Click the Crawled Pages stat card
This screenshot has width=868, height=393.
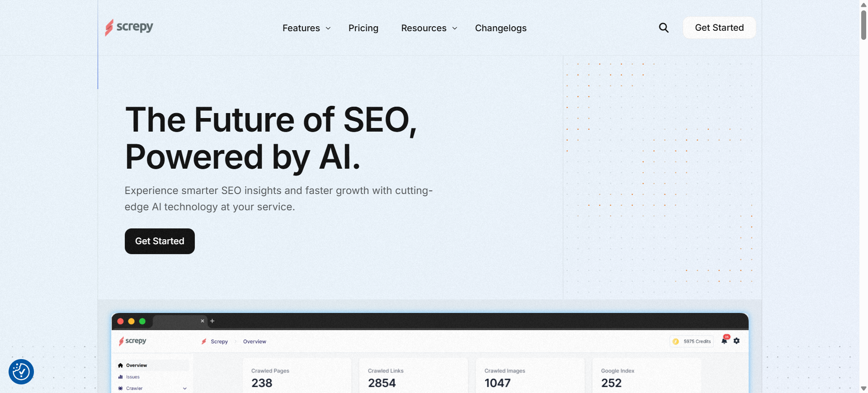point(297,376)
